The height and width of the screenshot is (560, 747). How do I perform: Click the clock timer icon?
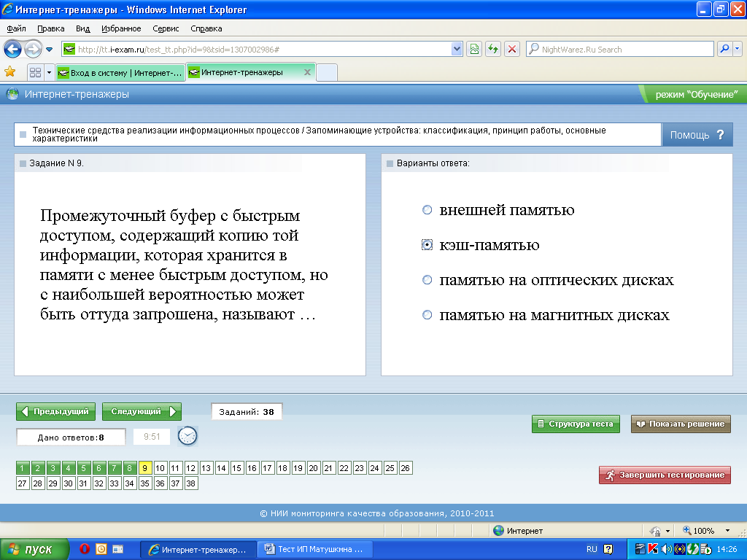[x=187, y=436]
